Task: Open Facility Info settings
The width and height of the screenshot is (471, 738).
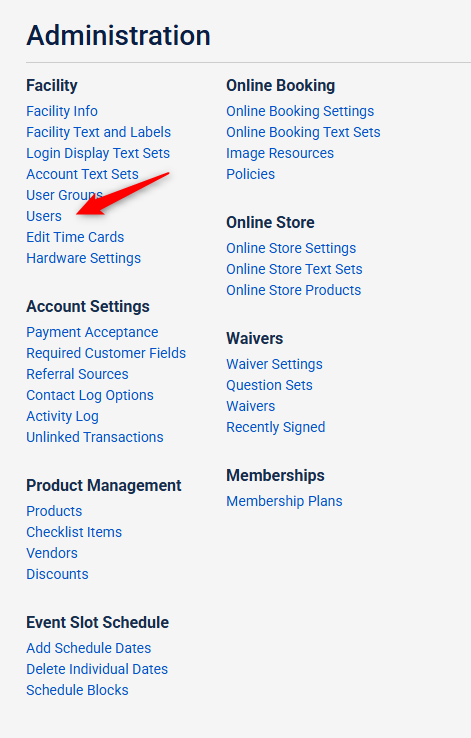Action: point(62,111)
